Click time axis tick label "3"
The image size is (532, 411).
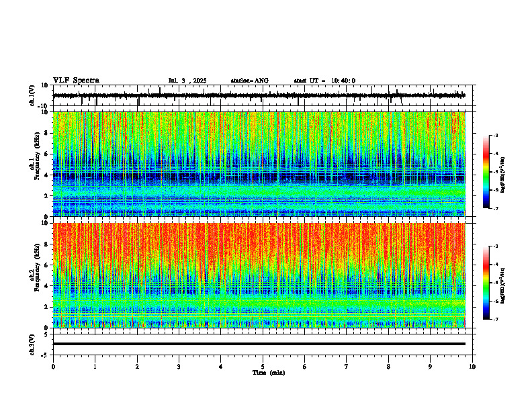tap(179, 367)
